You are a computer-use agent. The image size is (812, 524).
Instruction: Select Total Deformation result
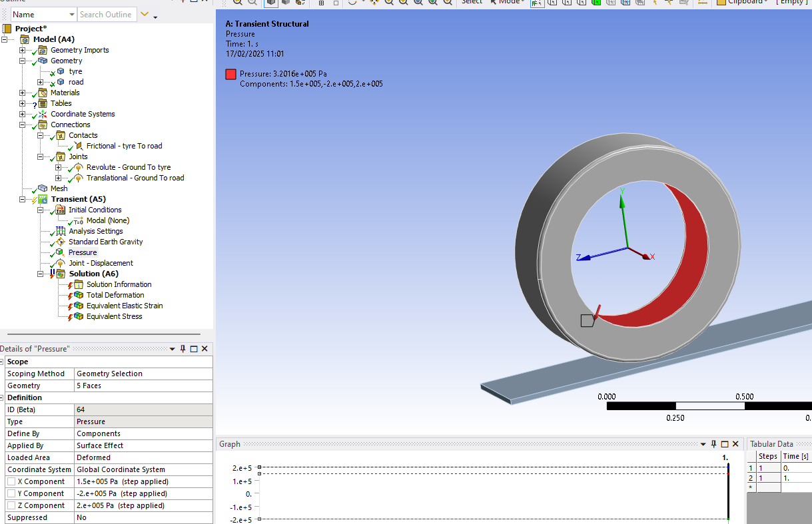coord(115,295)
